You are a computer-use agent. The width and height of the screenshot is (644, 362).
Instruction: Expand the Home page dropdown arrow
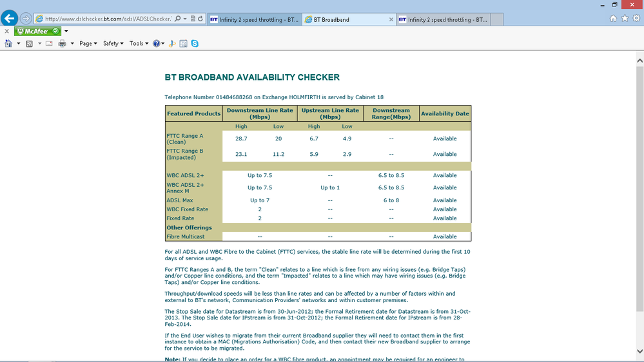(19, 44)
